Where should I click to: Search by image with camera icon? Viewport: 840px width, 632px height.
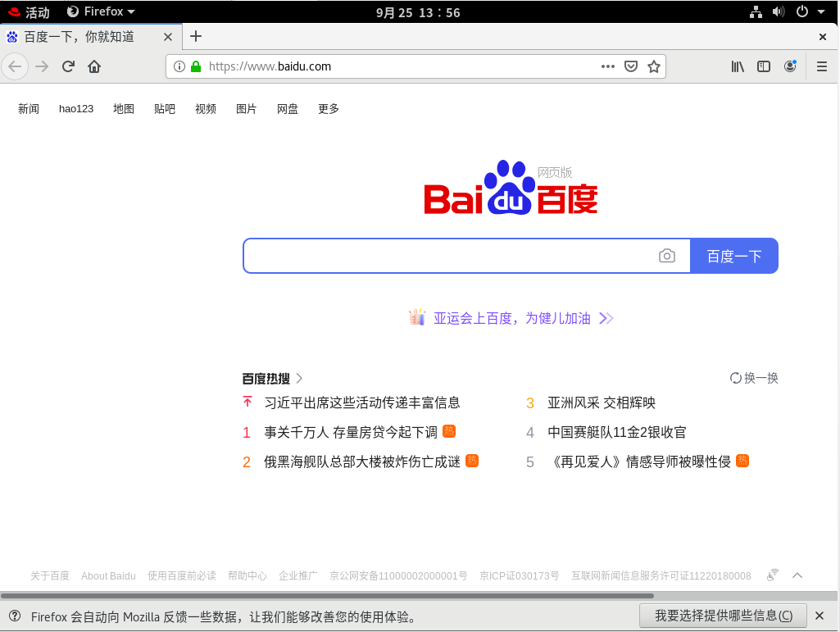pyautogui.click(x=666, y=256)
